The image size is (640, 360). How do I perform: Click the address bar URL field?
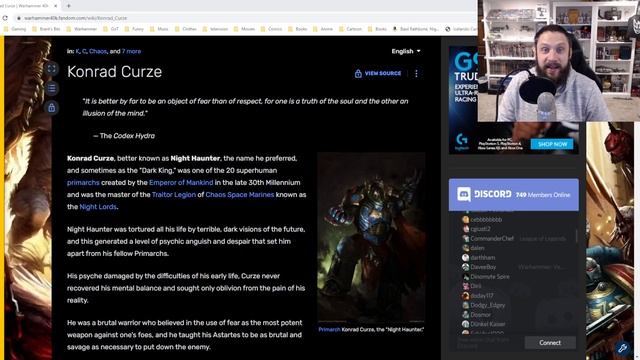(245, 18)
